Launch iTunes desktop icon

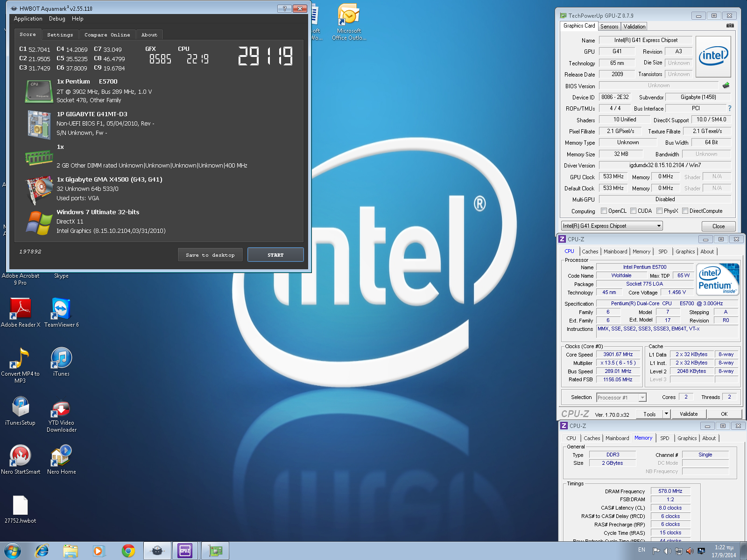coord(61,362)
